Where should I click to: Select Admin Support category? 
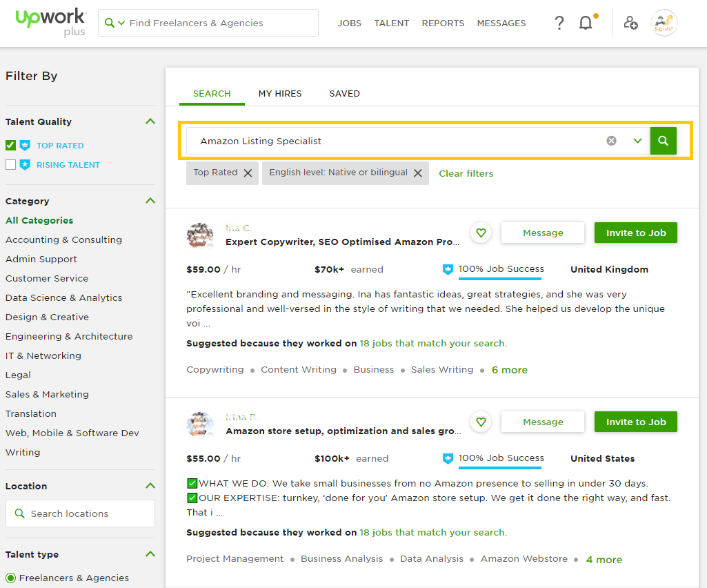(x=41, y=259)
